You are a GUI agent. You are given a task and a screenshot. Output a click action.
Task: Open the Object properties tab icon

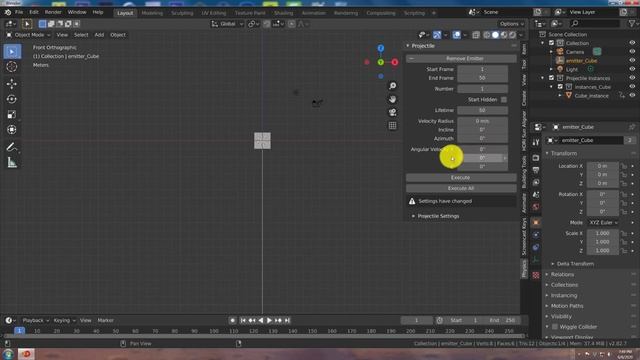(x=536, y=222)
